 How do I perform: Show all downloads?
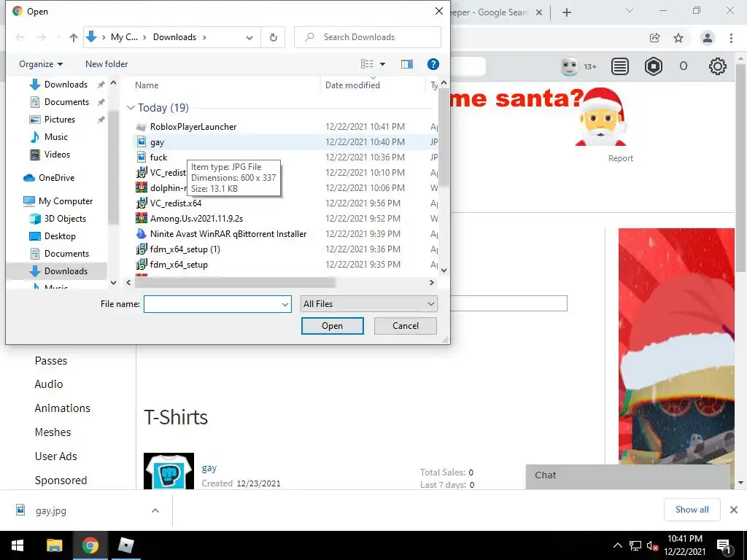[692, 510]
